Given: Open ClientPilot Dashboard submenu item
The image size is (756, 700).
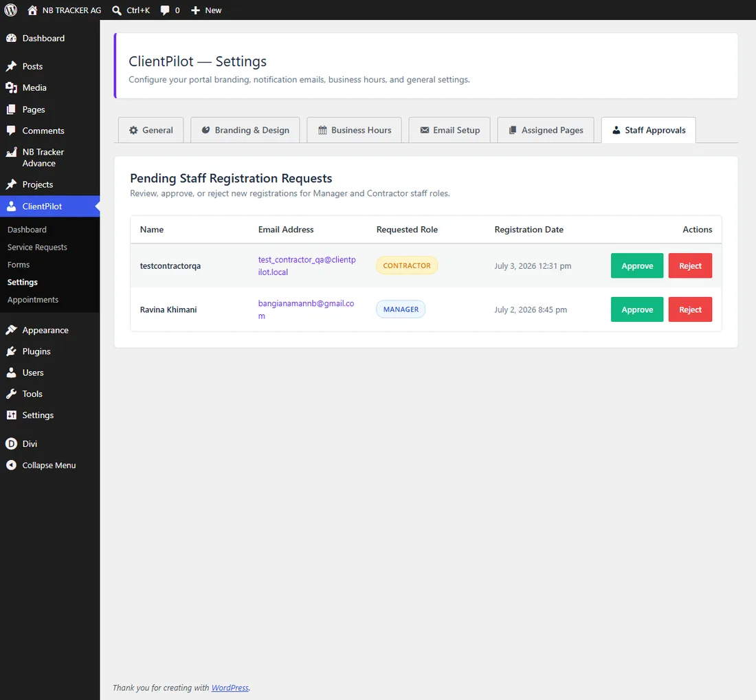Looking at the screenshot, I should click(x=27, y=230).
